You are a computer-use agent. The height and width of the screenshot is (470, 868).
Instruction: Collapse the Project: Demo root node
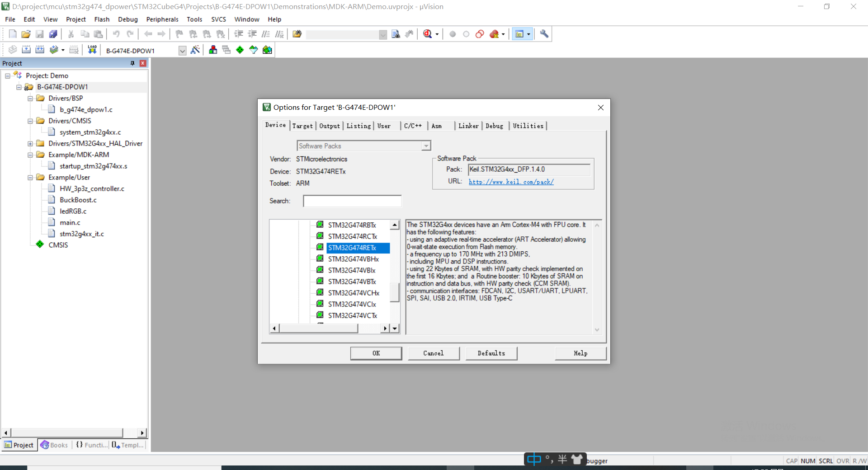tap(8, 76)
